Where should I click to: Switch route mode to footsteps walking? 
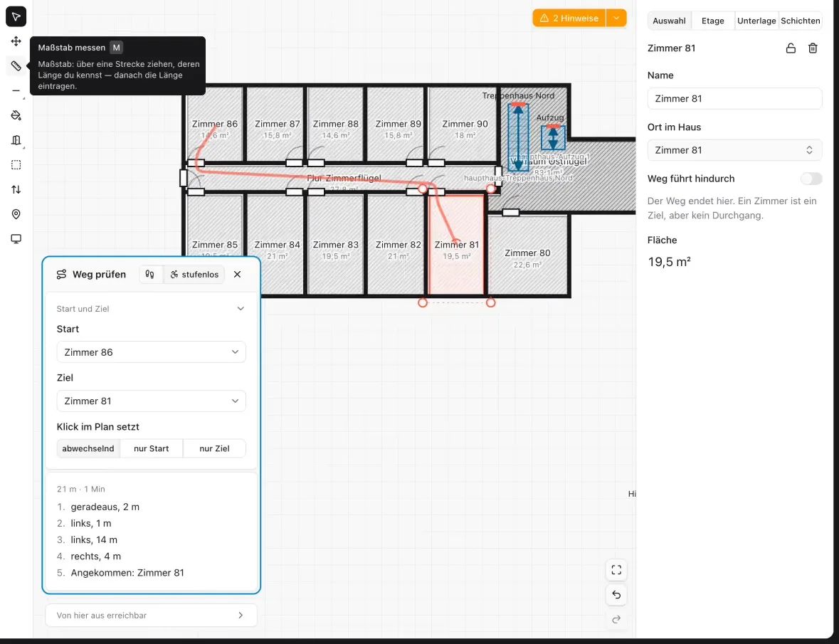(150, 275)
